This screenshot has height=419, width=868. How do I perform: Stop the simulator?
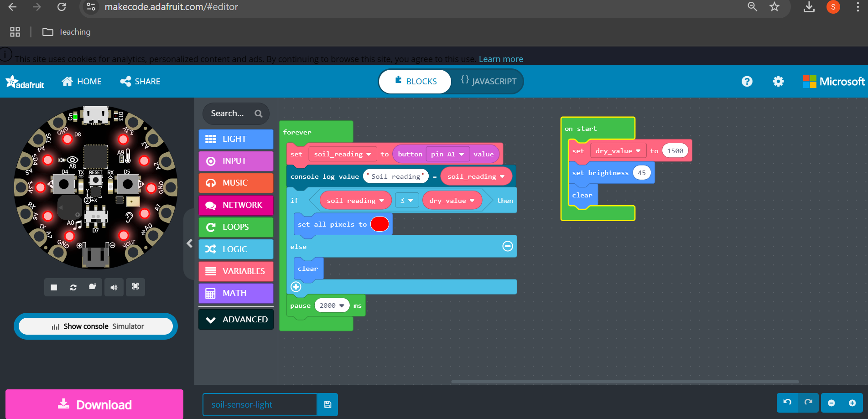coord(54,287)
